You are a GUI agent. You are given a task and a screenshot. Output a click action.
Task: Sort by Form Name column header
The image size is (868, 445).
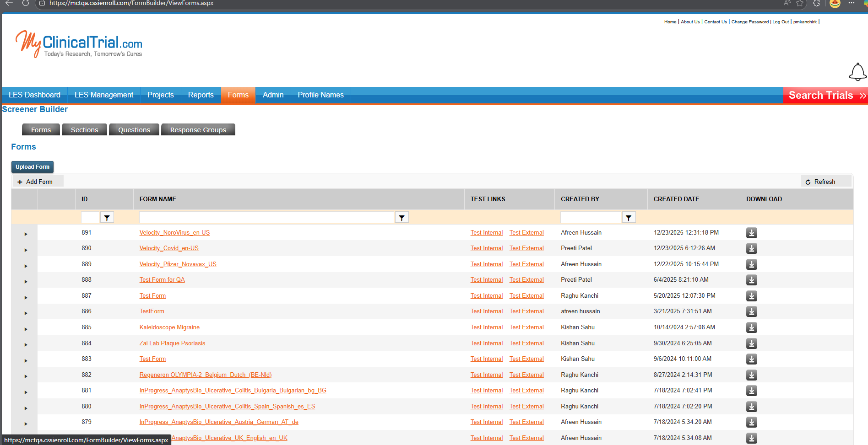(x=158, y=199)
